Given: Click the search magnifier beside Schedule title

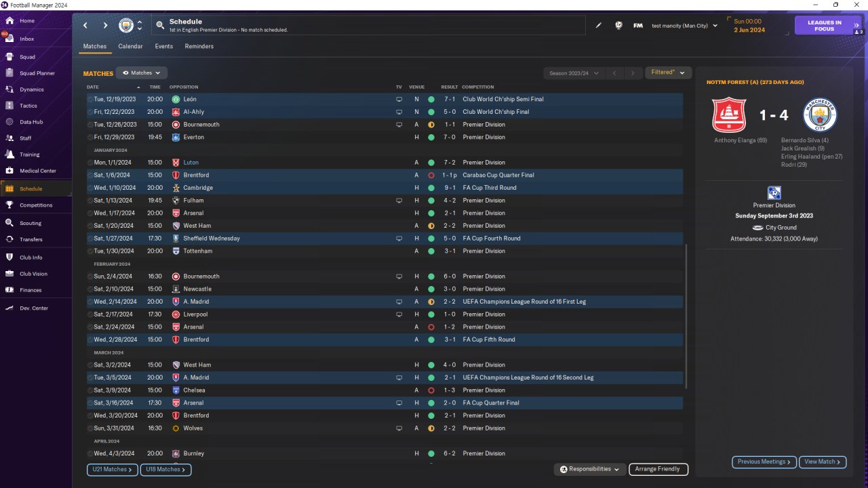Looking at the screenshot, I should tap(160, 26).
